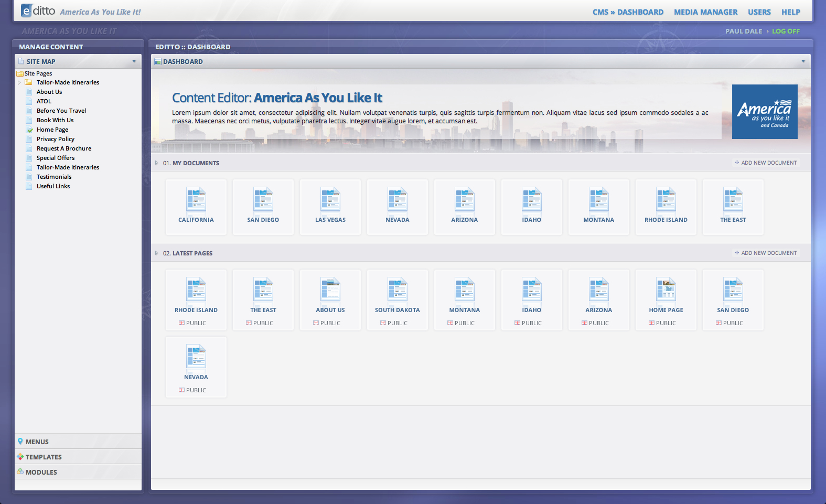This screenshot has height=504, width=826.
Task: Open Arizona page in Latest Pages
Action: (x=599, y=289)
